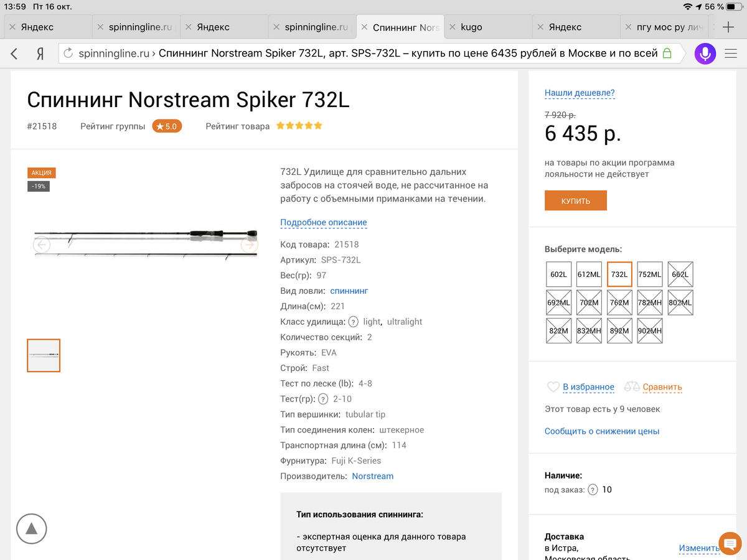Click the product rod thumbnail image
This screenshot has width=747, height=560.
(x=44, y=355)
